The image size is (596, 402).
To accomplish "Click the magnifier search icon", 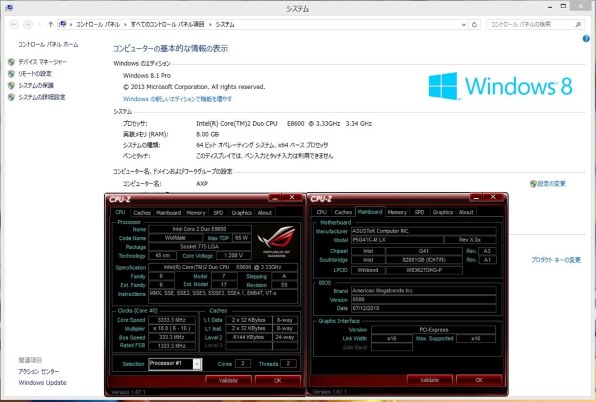I will coord(578,24).
